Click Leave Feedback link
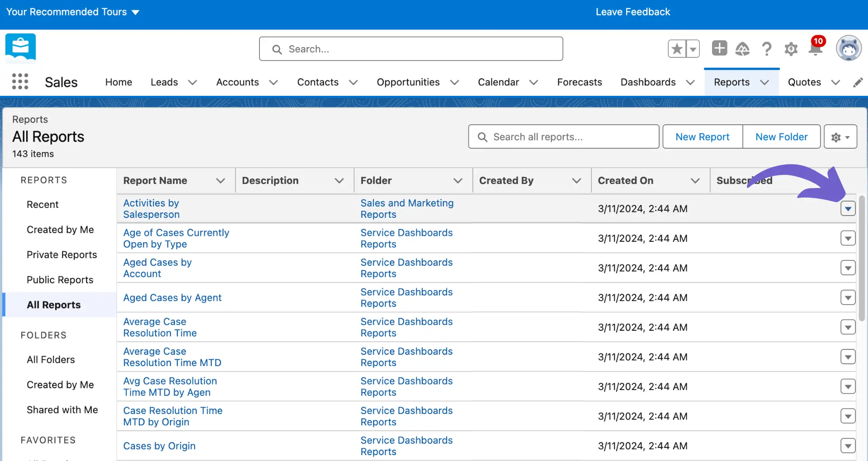The height and width of the screenshot is (461, 868). point(632,12)
